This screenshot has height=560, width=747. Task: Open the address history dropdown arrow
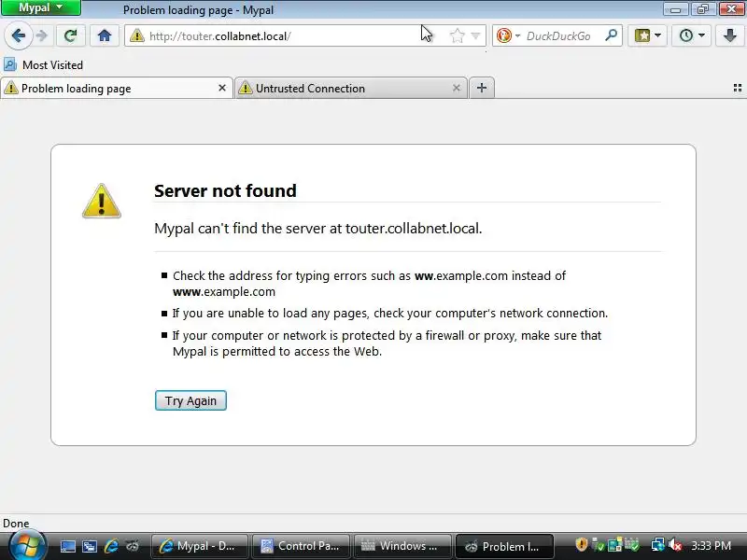[475, 35]
